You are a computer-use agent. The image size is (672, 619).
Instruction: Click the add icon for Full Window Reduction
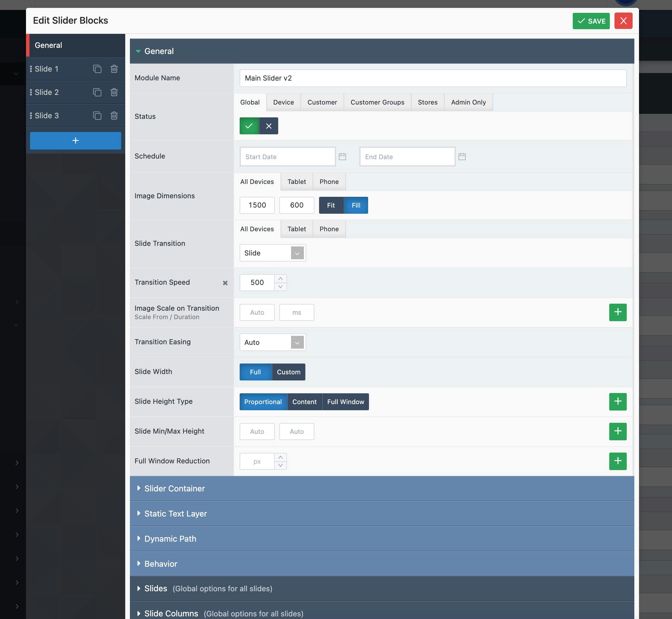pos(618,461)
